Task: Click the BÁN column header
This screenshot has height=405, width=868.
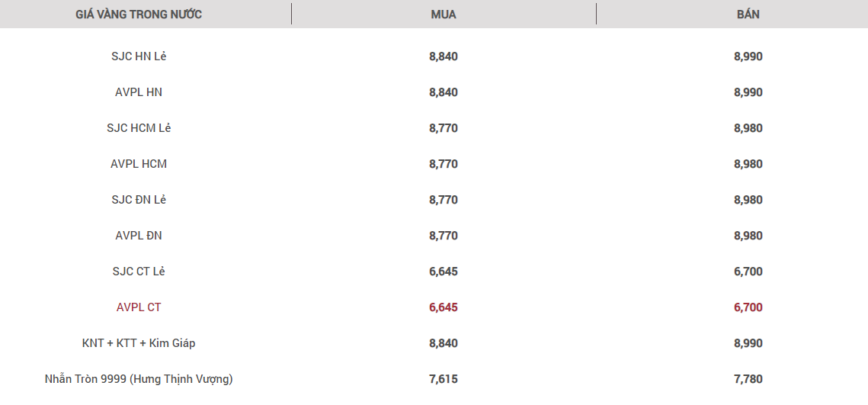Action: [x=748, y=14]
